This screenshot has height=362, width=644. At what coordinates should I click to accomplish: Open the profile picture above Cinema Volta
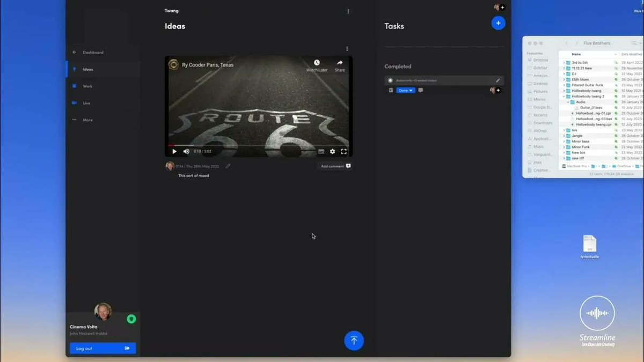click(x=103, y=312)
